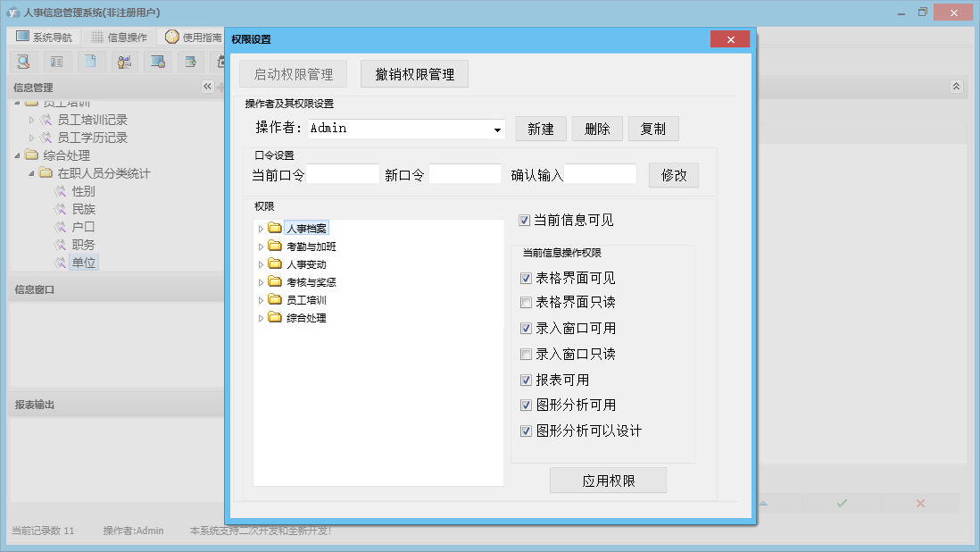
Task: Click the 考核与奖惩 folder icon
Action: click(275, 281)
